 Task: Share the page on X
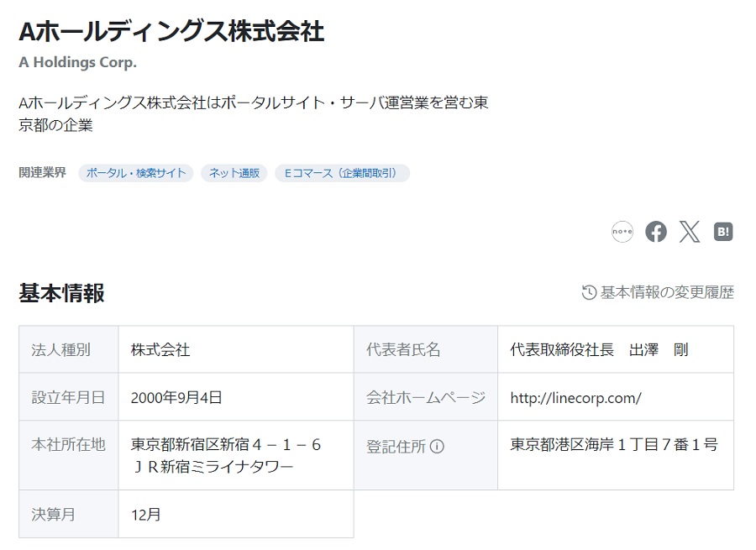(690, 232)
